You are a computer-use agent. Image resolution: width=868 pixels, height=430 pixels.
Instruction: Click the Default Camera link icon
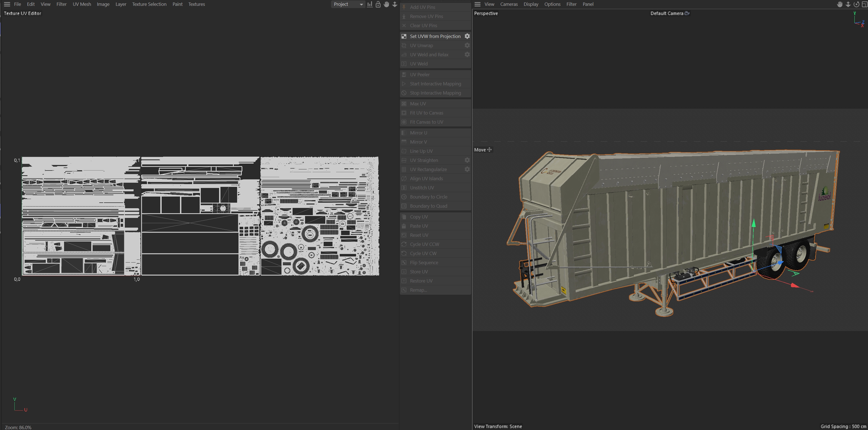pyautogui.click(x=687, y=13)
